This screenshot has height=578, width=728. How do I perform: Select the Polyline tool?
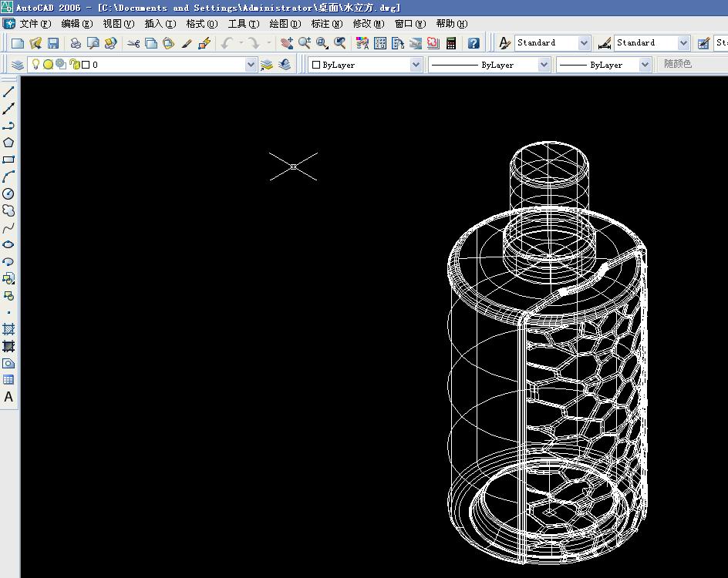(8, 126)
